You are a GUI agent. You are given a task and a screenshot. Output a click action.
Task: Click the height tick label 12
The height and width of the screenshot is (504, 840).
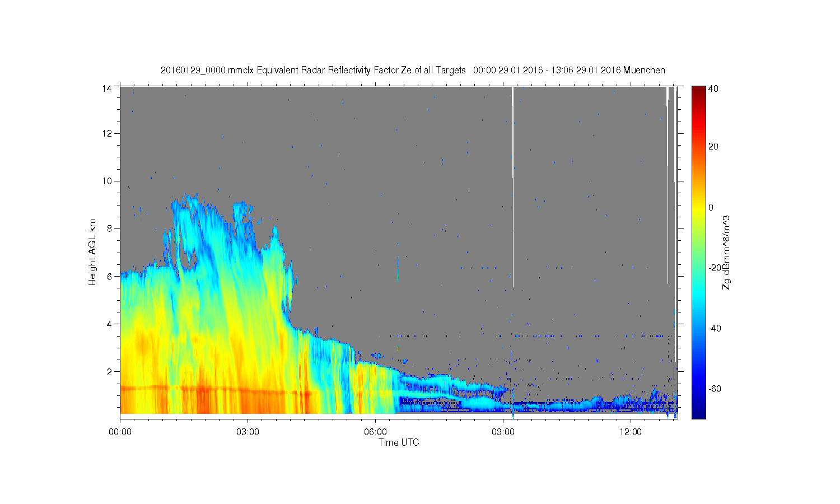(108, 133)
